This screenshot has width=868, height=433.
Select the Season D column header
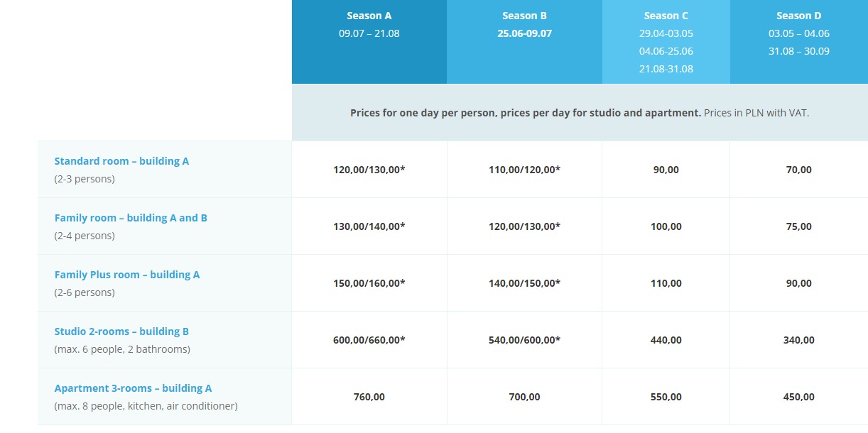[798, 16]
